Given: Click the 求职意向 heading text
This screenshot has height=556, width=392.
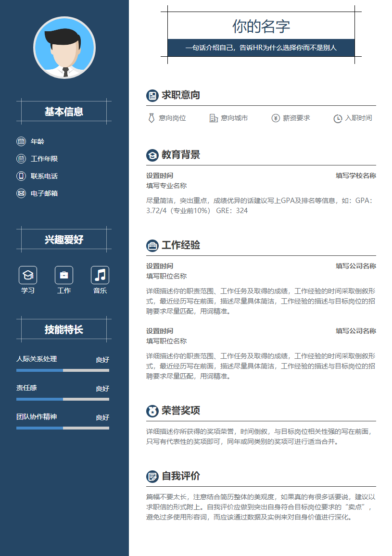Looking at the screenshot, I should [x=181, y=95].
